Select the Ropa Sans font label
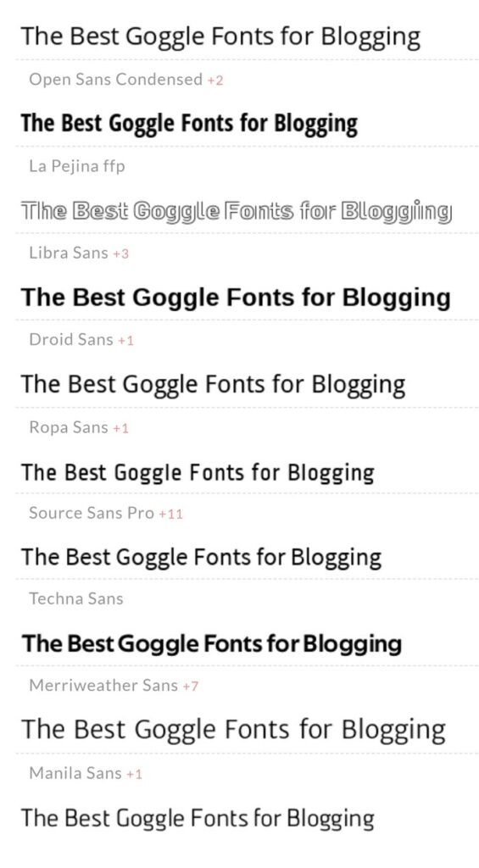 tap(69, 427)
